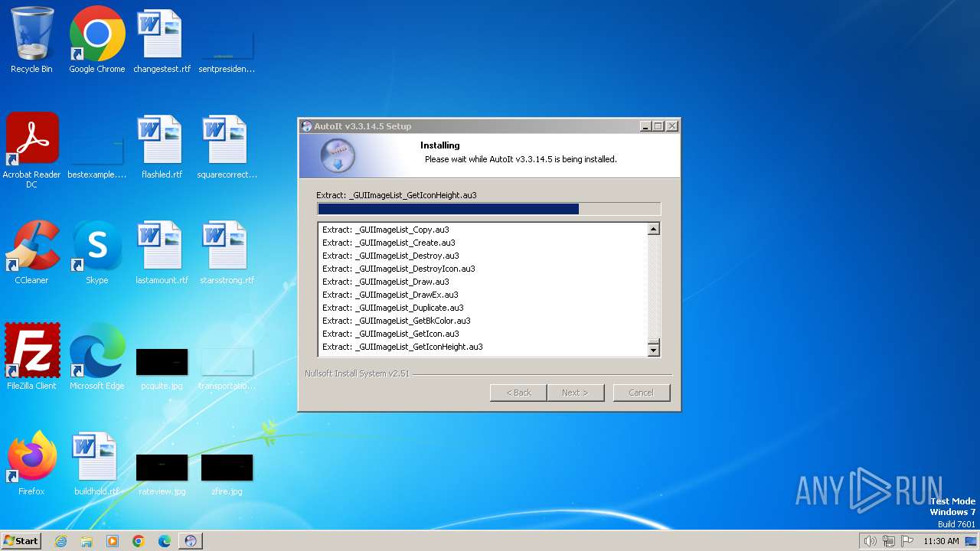The width and height of the screenshot is (980, 551).
Task: Select the squarecorrect... file icon
Action: click(227, 145)
